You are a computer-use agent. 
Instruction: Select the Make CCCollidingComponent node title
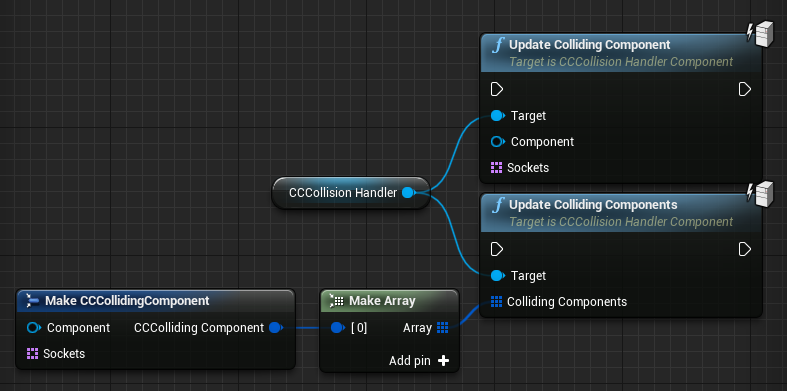pyautogui.click(x=127, y=301)
